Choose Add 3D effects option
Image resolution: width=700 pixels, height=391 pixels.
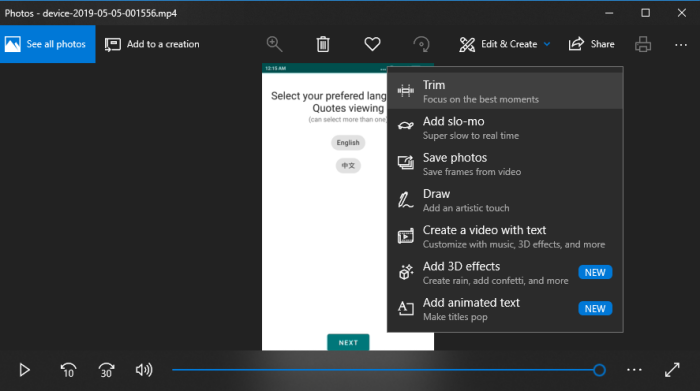[505, 272]
